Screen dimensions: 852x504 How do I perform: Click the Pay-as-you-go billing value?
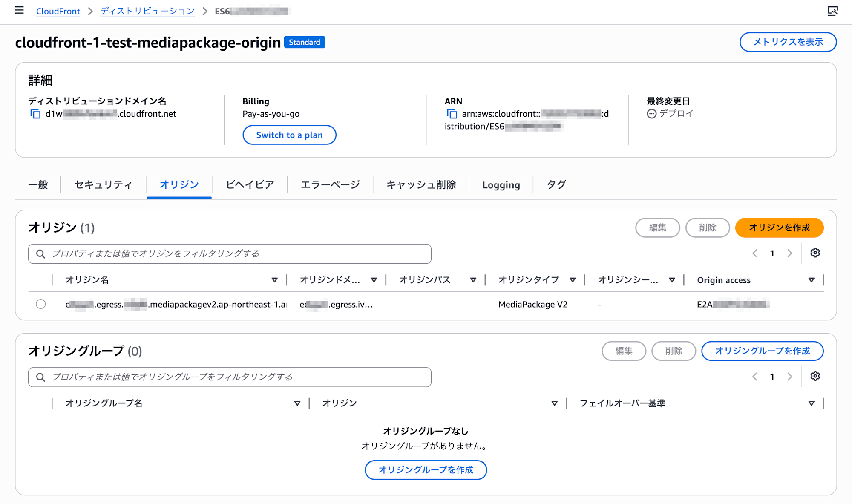271,114
